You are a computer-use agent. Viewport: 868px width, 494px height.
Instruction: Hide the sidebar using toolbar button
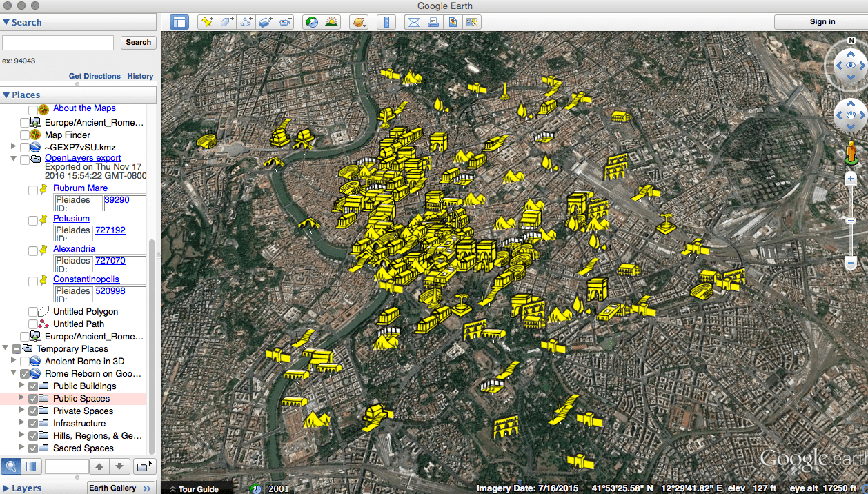(179, 22)
